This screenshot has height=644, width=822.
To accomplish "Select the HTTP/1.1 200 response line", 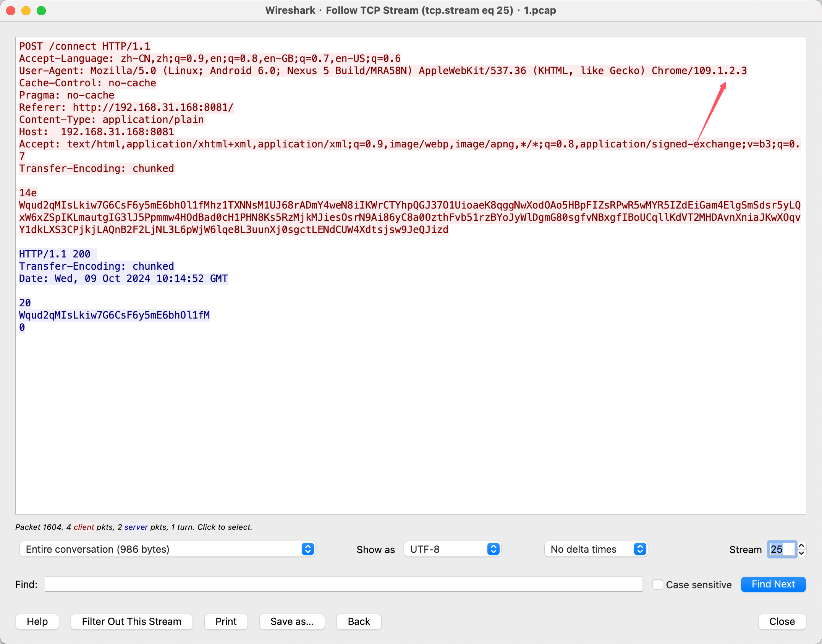I will [55, 254].
